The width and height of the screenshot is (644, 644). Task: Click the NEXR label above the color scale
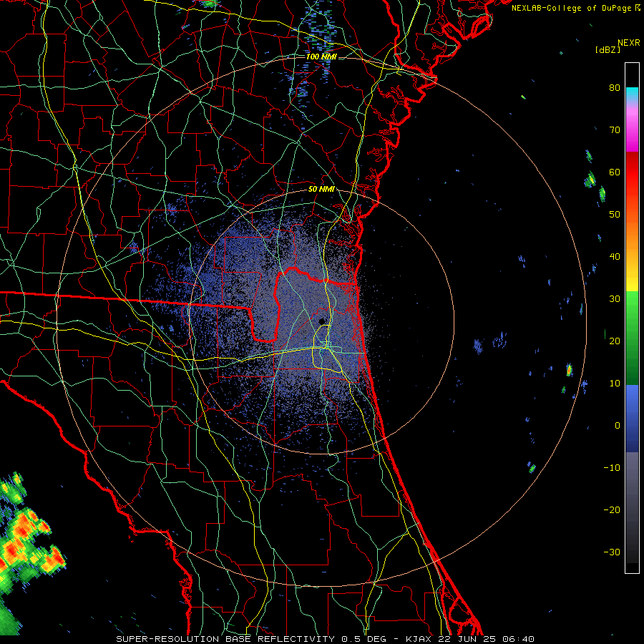coord(629,43)
